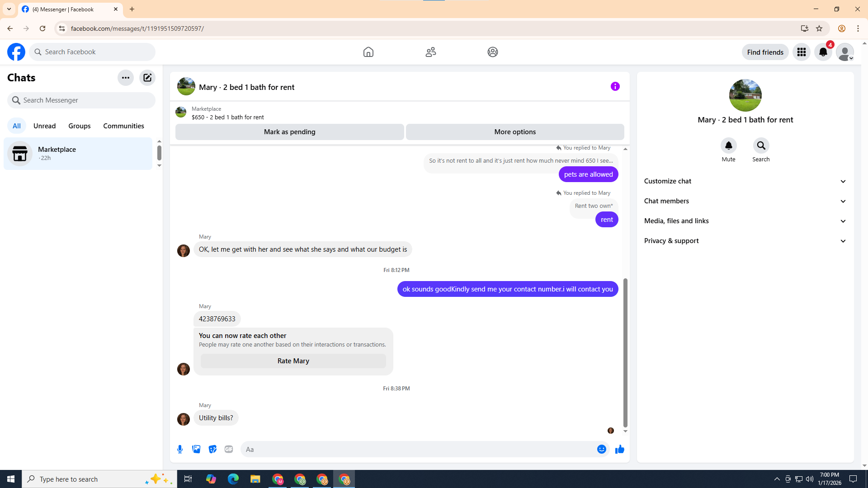Expand the Chat members section
This screenshot has height=488, width=868.
(x=745, y=201)
